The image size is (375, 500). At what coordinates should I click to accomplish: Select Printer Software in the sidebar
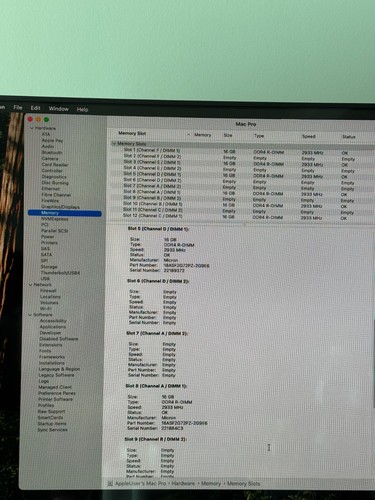[x=55, y=399]
